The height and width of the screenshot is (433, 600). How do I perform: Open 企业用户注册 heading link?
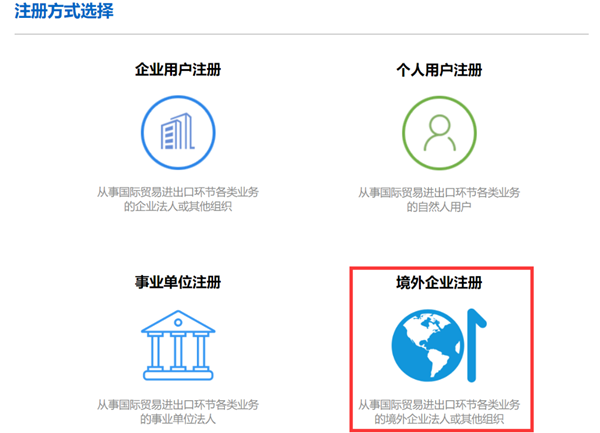tap(178, 70)
